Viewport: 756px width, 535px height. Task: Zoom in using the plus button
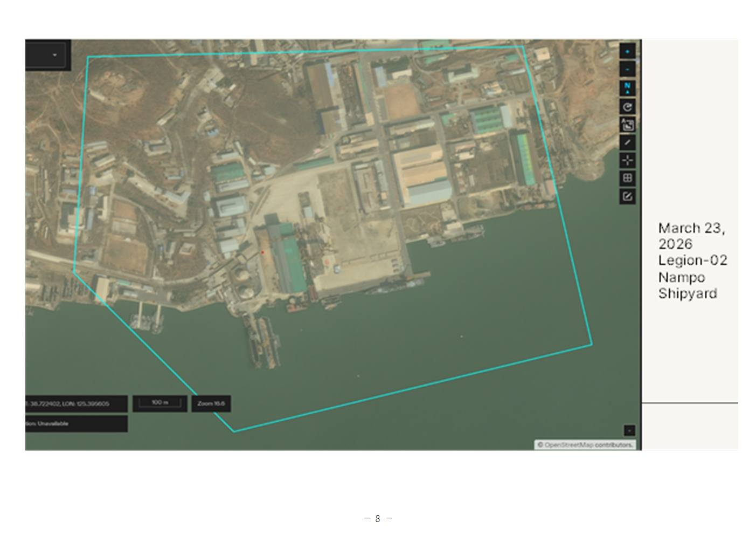627,51
